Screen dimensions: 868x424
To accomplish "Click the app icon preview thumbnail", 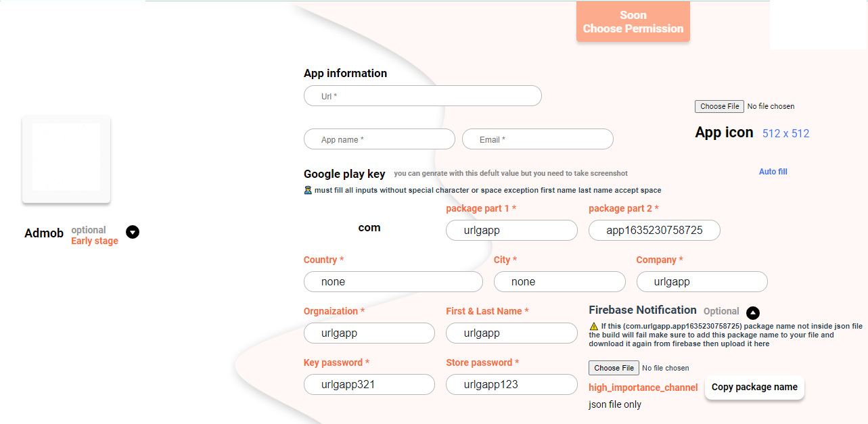I will click(x=66, y=159).
